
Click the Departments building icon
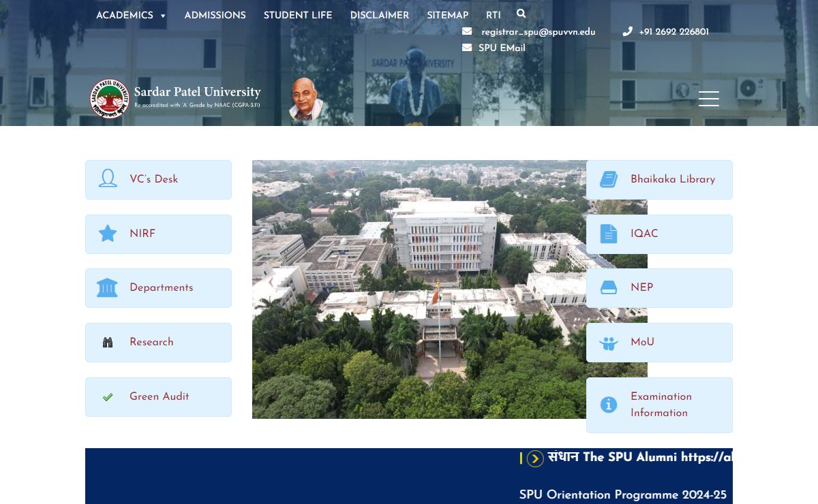(108, 287)
